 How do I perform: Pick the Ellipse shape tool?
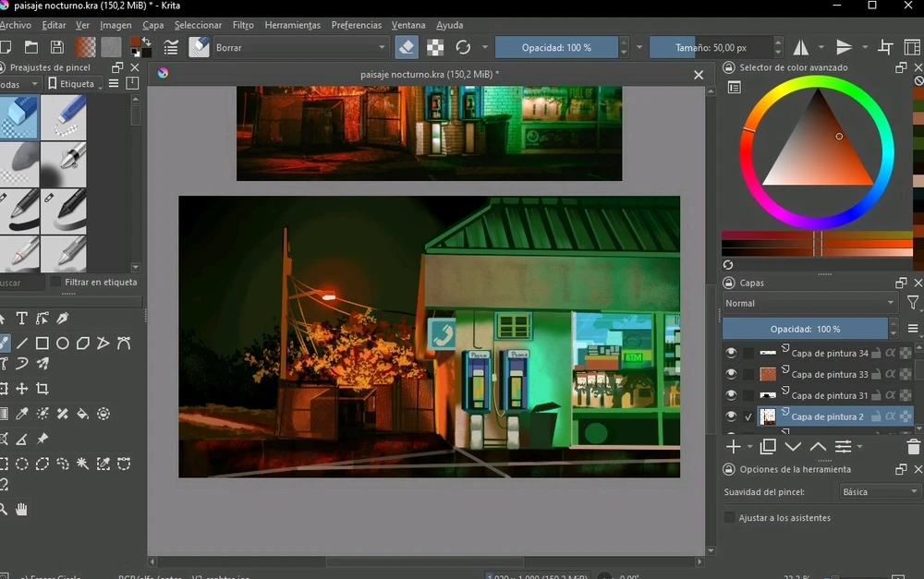pos(63,344)
